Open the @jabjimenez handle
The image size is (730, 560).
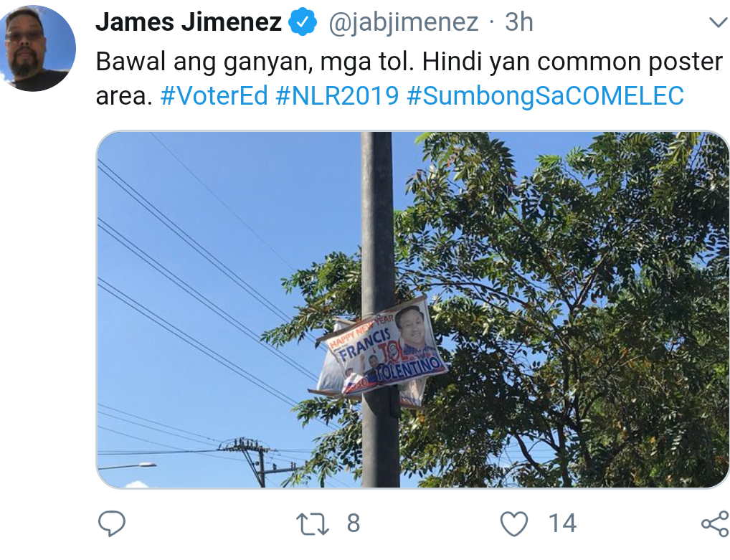(x=404, y=22)
